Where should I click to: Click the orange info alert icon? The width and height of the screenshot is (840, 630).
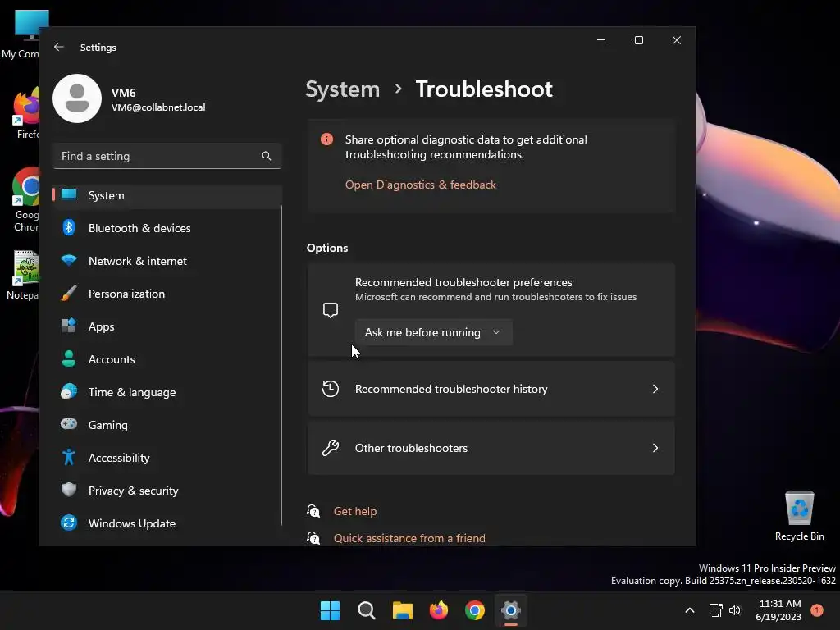(x=326, y=139)
